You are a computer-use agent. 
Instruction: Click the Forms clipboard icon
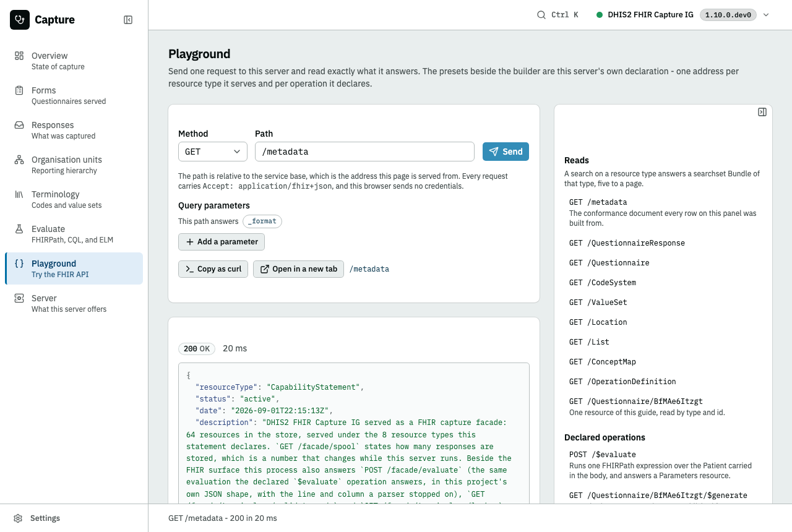click(x=19, y=90)
